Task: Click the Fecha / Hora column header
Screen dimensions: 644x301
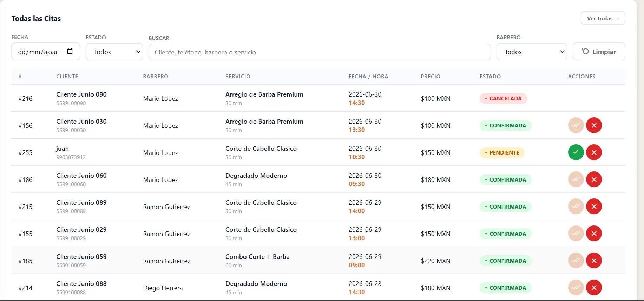Action: [x=368, y=76]
